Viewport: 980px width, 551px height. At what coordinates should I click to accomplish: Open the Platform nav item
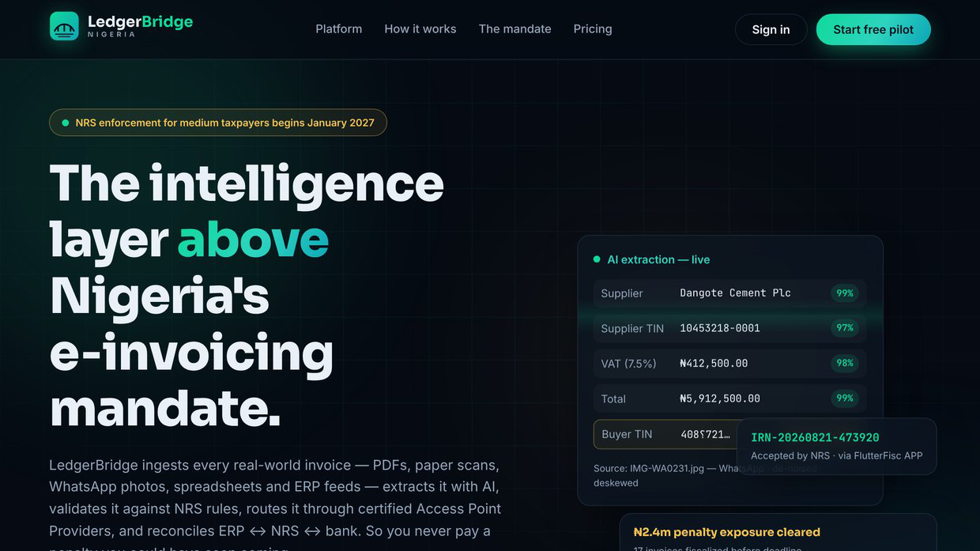(x=339, y=29)
